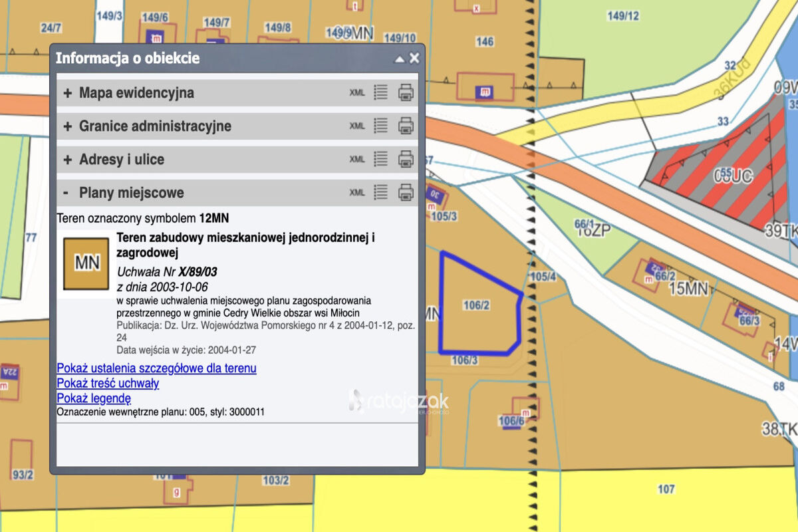Image resolution: width=798 pixels, height=532 pixels.
Task: Collapse the Plany miejscowe section
Action: (x=66, y=193)
